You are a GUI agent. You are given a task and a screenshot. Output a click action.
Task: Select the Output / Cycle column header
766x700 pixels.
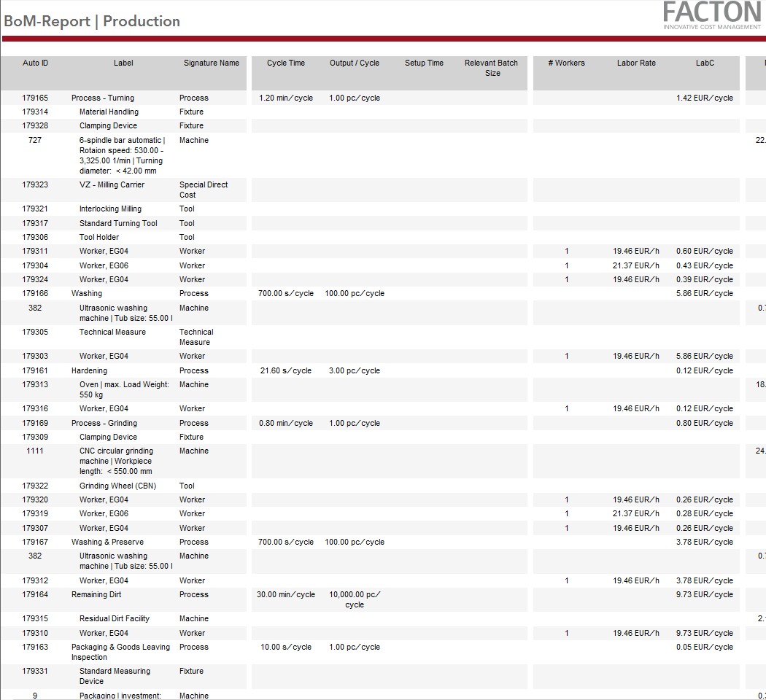[355, 63]
